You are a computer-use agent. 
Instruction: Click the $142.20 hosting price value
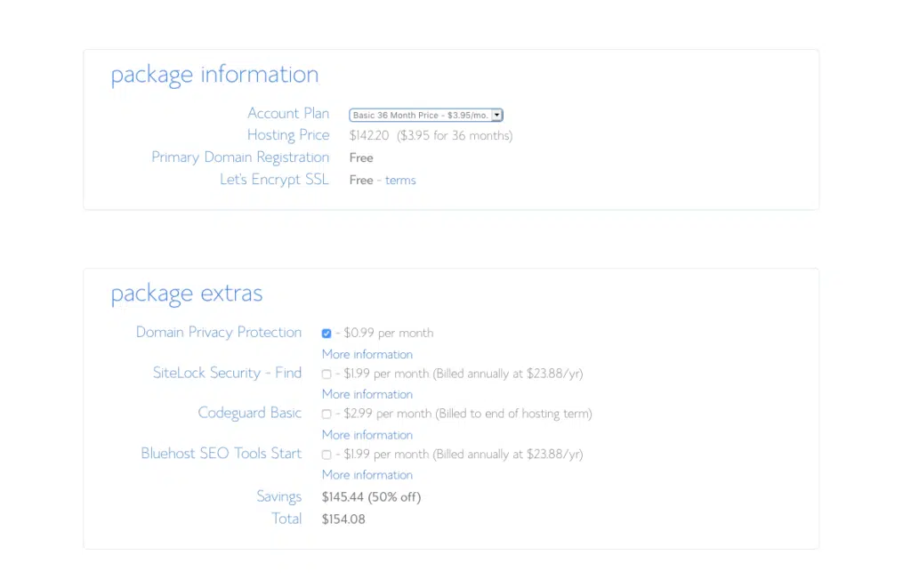[x=369, y=136]
